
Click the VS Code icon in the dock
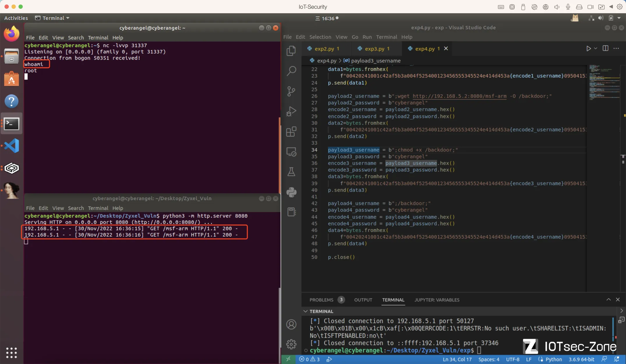12,146
